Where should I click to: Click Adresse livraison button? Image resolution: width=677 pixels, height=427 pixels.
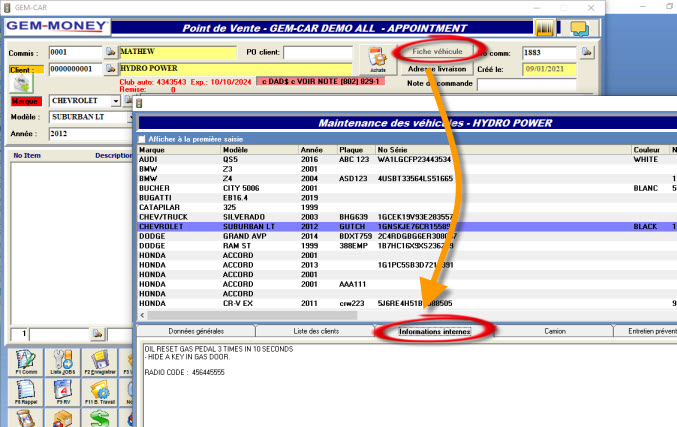click(437, 69)
